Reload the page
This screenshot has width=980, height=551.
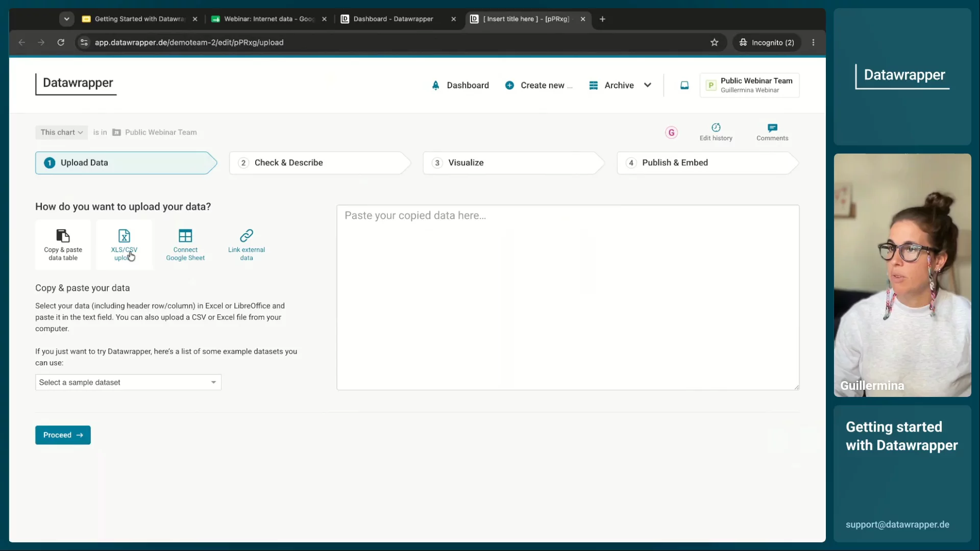(61, 42)
